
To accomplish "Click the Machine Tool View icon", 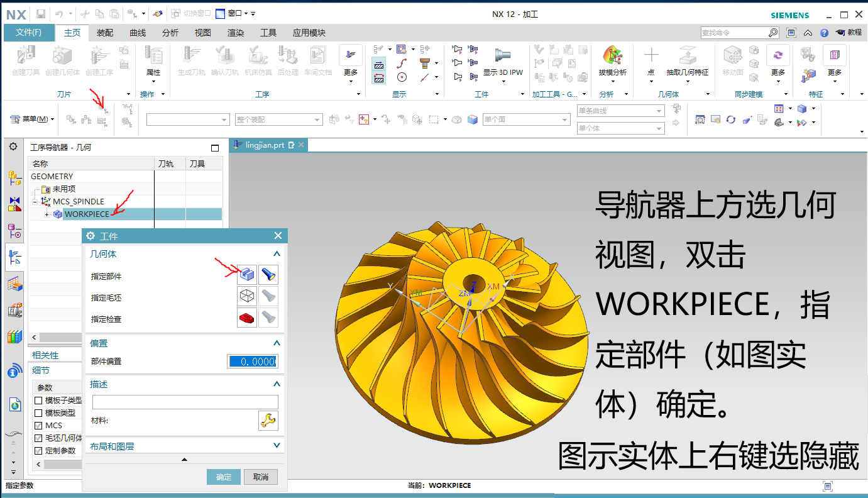I will coord(86,119).
